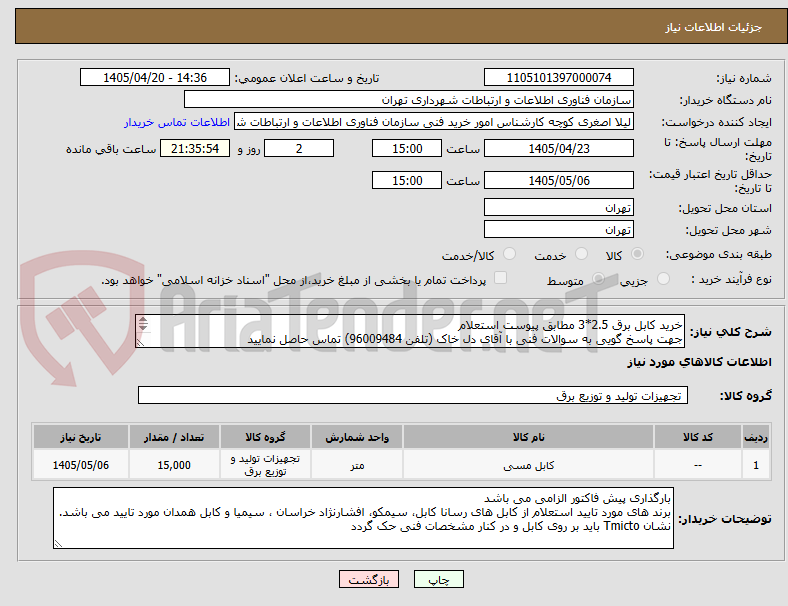Screen dimensions: 788x606
Task: Click the buyer organization name field
Action: coord(409,99)
